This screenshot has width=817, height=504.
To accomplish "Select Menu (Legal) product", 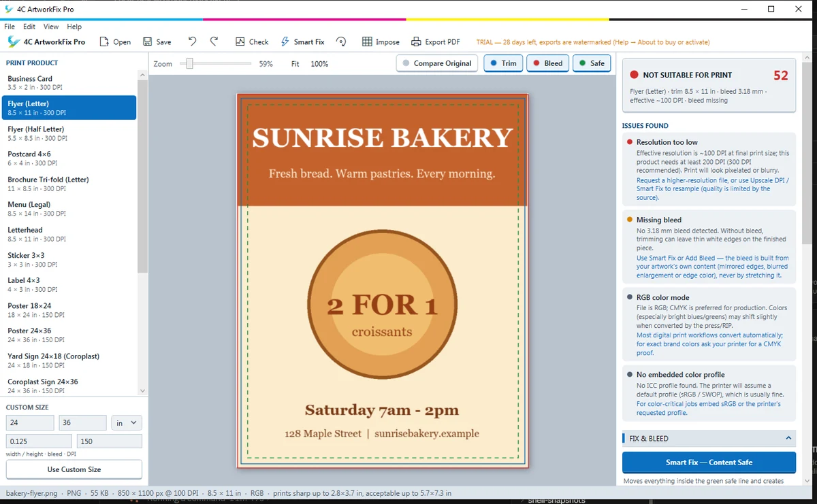I will click(69, 209).
